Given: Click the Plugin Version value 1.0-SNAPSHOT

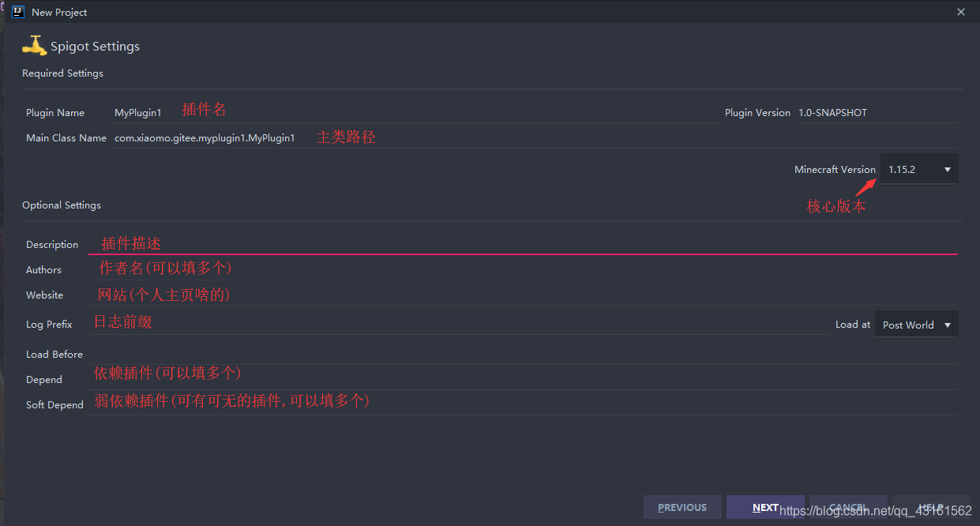Looking at the screenshot, I should click(832, 112).
